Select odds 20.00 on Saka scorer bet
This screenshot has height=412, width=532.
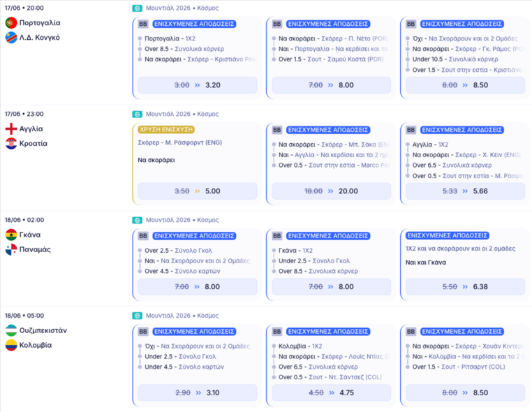pos(331,191)
